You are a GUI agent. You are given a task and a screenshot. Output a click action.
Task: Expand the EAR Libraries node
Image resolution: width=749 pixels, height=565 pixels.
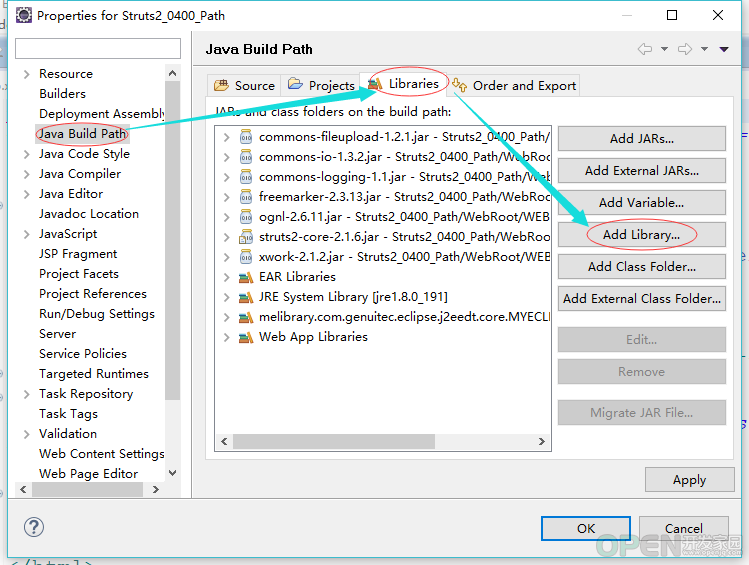pos(226,277)
